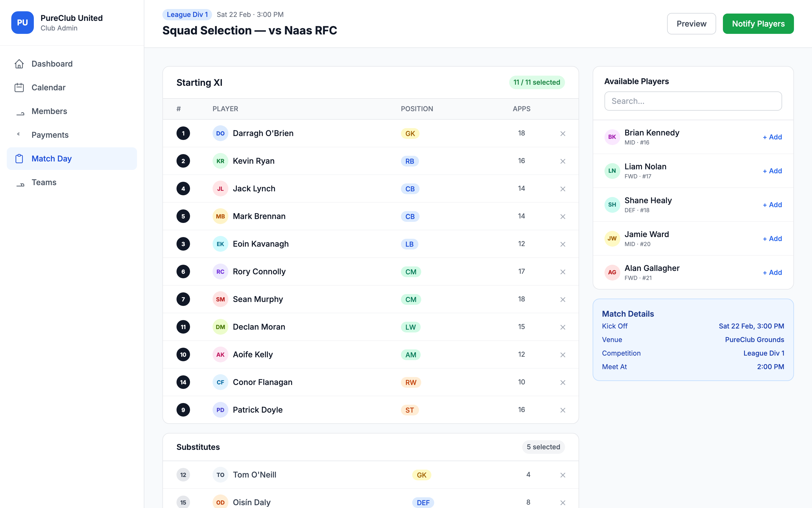The height and width of the screenshot is (508, 812).
Task: Click the PU club logo
Action: click(x=23, y=23)
